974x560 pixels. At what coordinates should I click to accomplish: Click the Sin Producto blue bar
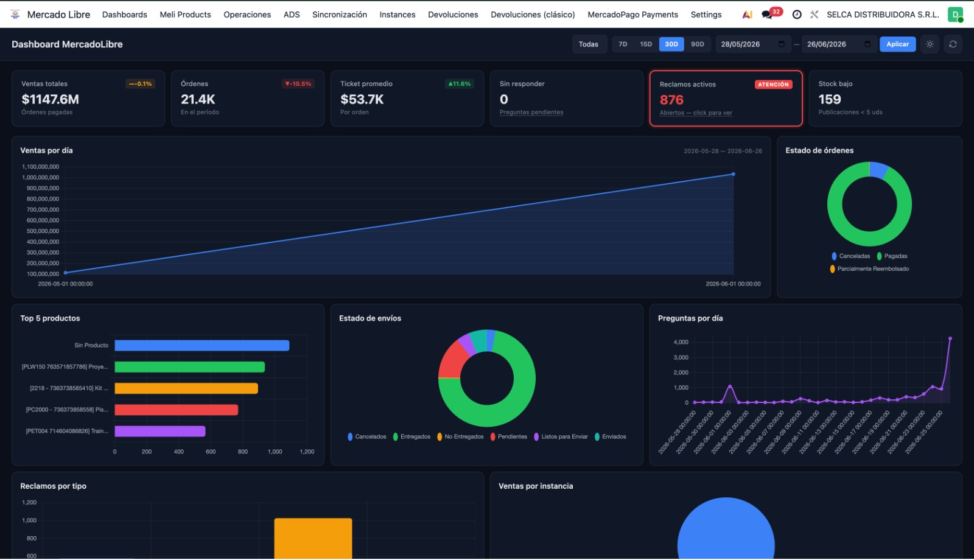[202, 345]
